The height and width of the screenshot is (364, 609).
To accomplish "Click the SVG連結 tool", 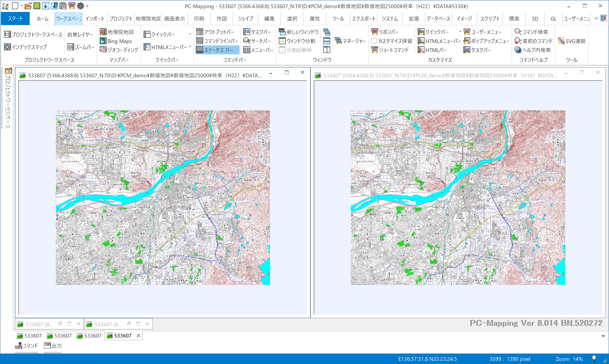I will [572, 41].
